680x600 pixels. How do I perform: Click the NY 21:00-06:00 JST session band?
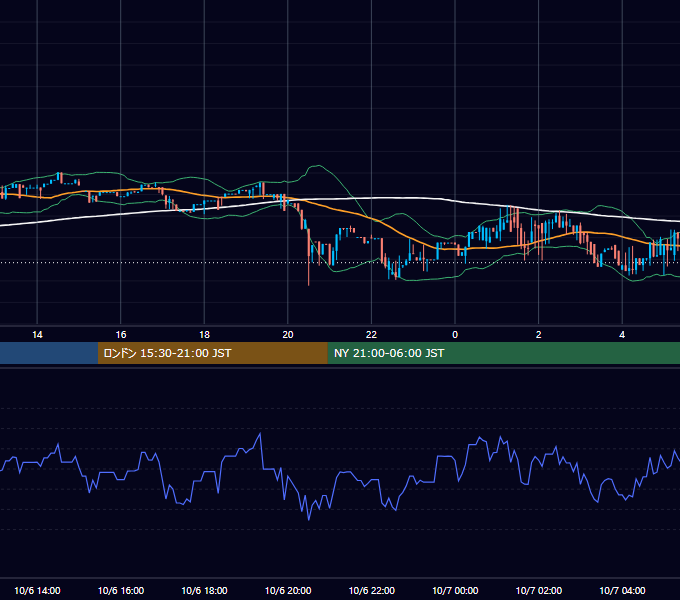(x=503, y=353)
